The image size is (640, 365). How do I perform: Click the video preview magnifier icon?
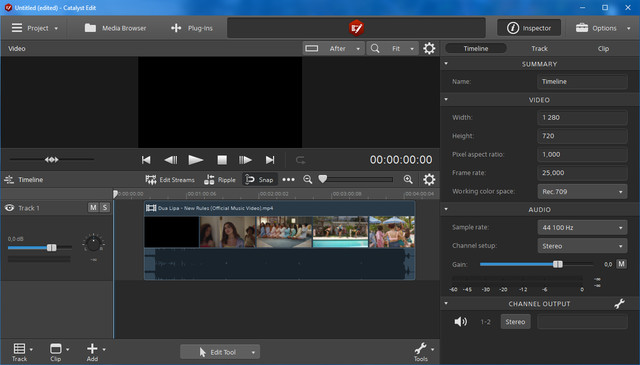[375, 49]
